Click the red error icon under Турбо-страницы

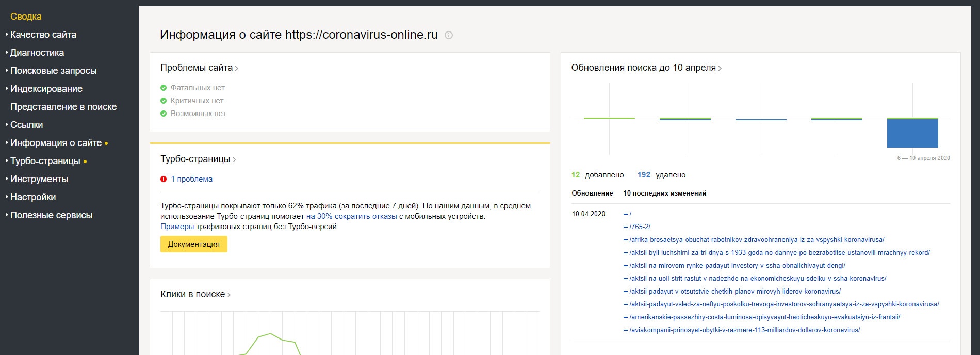tap(164, 179)
